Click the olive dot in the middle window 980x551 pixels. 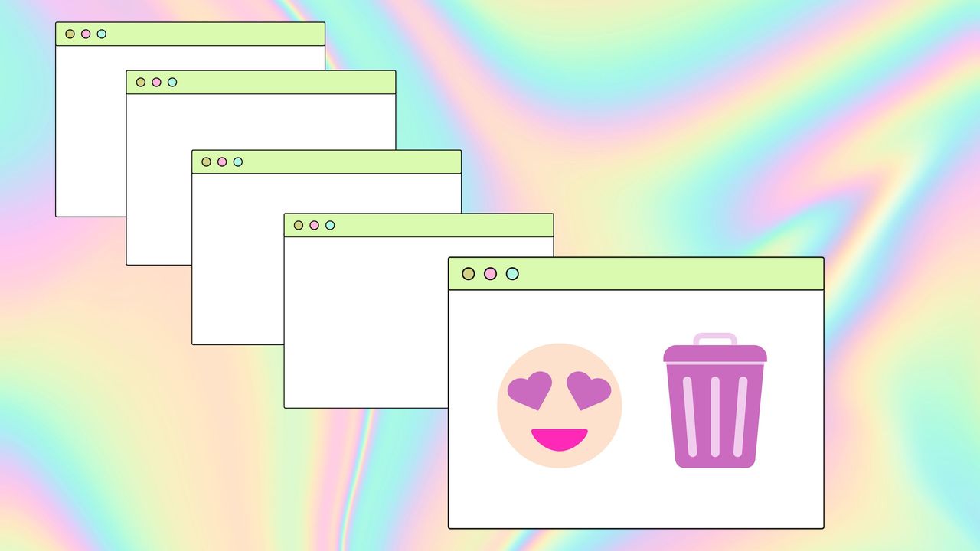[207, 162]
